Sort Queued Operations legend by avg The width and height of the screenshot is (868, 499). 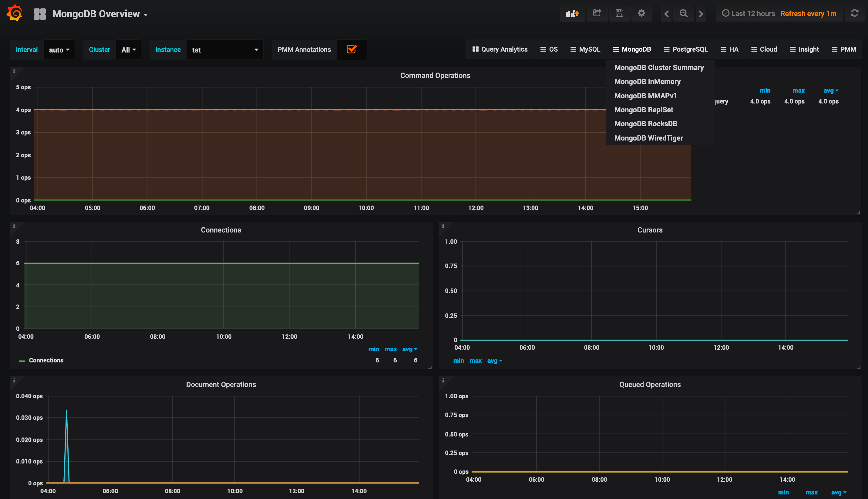[x=839, y=492]
